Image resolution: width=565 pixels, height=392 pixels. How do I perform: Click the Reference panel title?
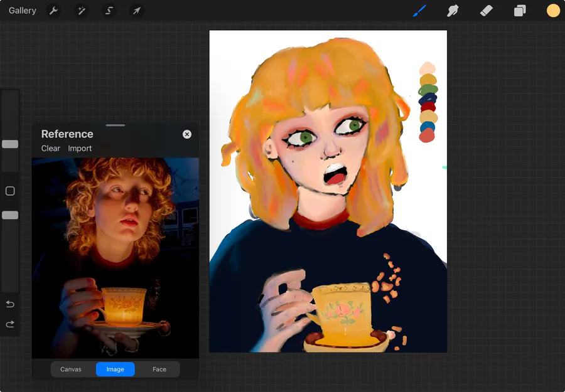pos(67,134)
